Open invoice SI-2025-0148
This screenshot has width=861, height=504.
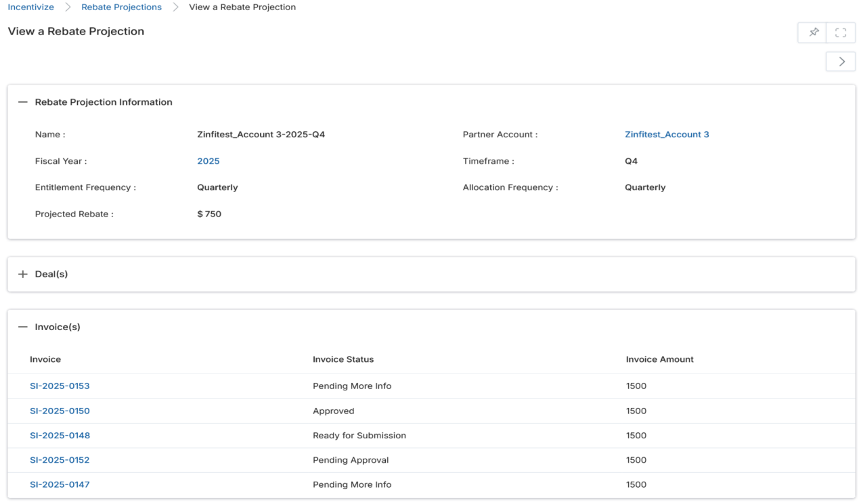click(60, 436)
